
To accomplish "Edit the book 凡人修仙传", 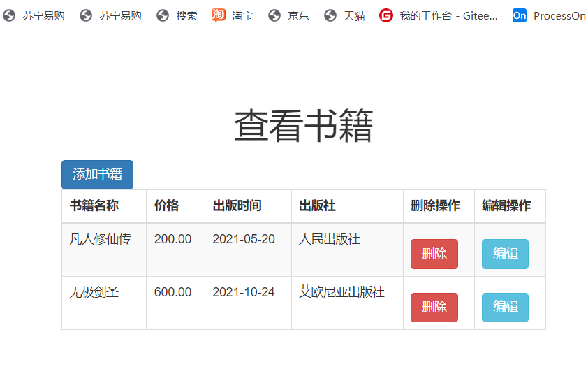I will (505, 254).
